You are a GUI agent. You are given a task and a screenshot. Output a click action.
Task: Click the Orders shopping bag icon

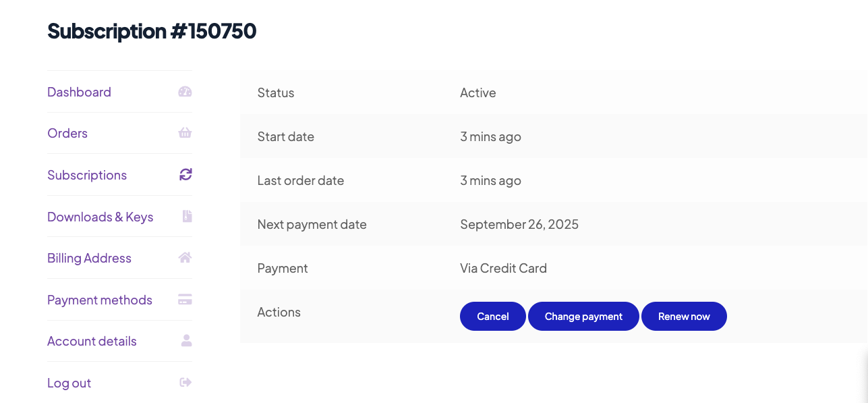[x=185, y=132]
